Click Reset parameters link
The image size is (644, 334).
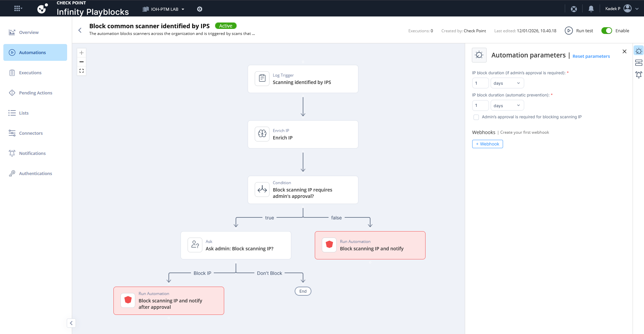point(591,56)
